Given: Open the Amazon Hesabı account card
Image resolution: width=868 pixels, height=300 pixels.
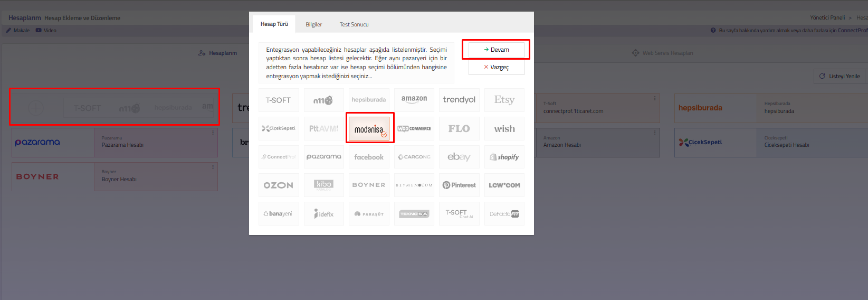Looking at the screenshot, I should pos(597,142).
